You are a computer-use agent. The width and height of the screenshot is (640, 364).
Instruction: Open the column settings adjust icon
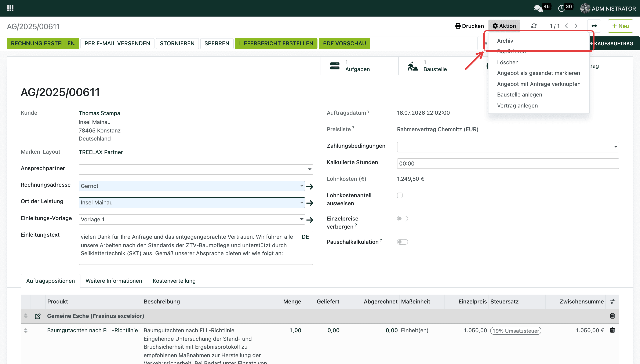[612, 302]
